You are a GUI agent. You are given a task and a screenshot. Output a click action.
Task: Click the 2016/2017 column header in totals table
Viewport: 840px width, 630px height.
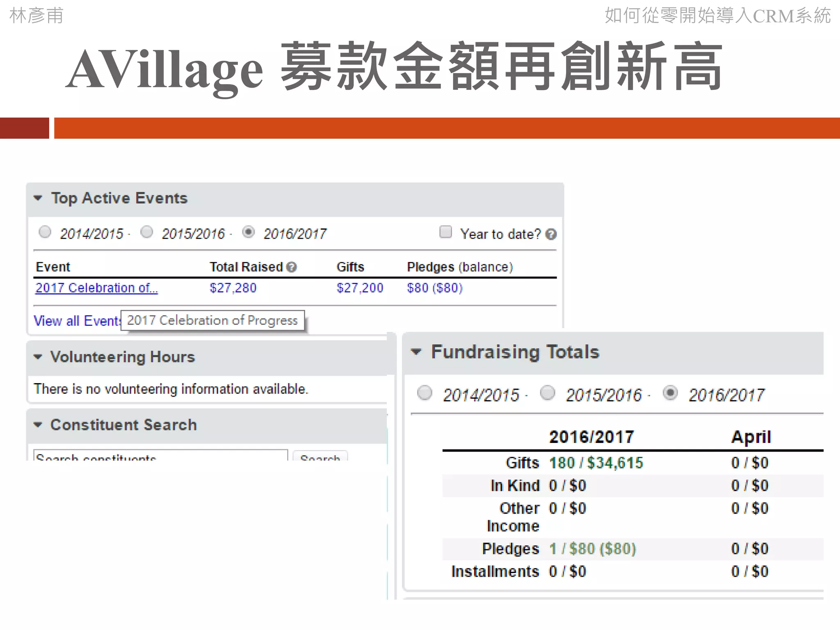(x=591, y=437)
